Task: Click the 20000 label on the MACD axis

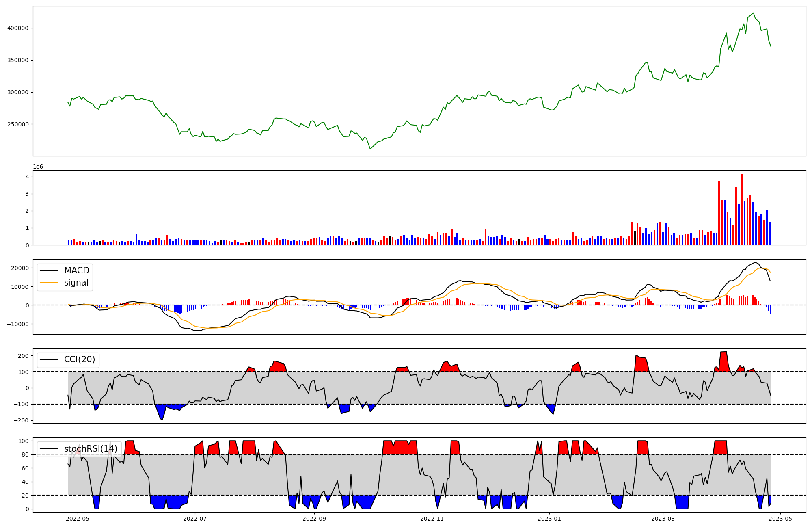Action: pos(19,268)
